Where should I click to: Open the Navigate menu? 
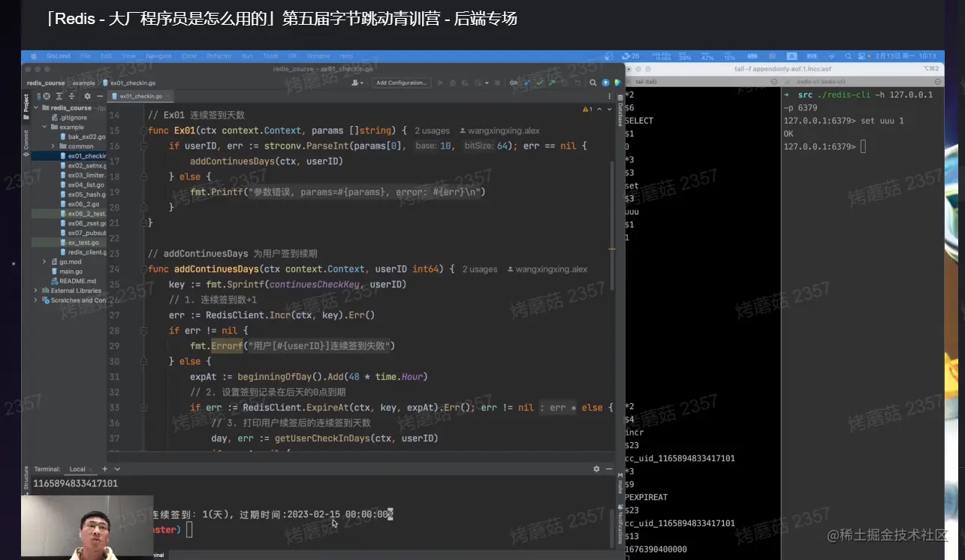pos(158,56)
